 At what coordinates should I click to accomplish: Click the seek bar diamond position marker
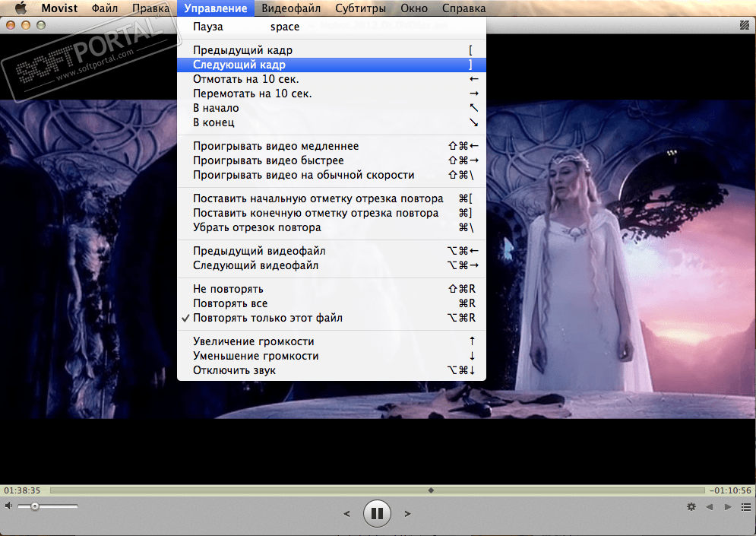[431, 490]
